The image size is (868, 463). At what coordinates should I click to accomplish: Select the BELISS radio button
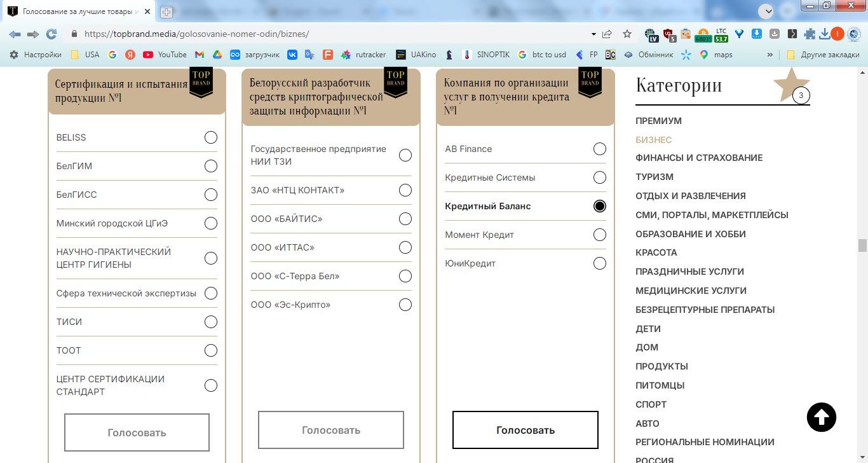pyautogui.click(x=211, y=137)
